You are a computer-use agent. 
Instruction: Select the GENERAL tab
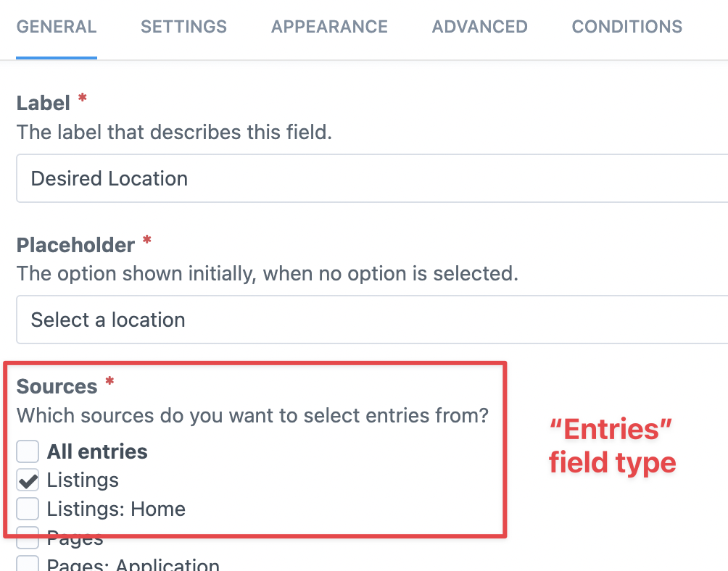(x=56, y=27)
